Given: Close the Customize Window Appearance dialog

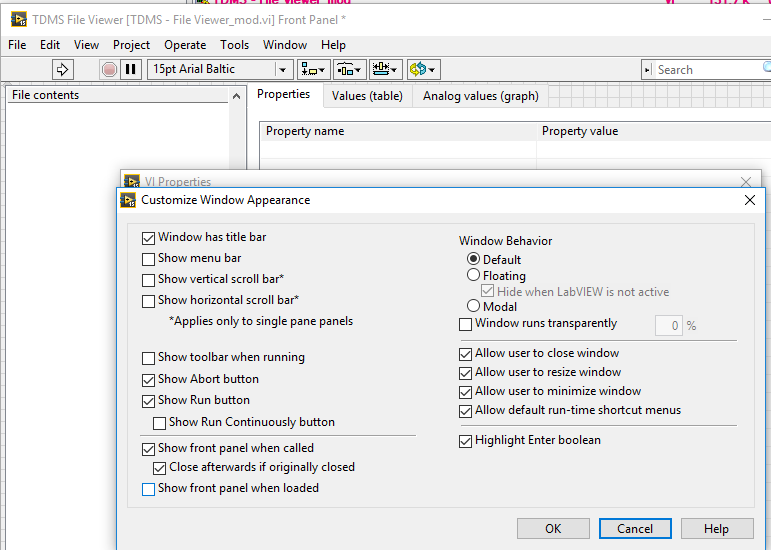Looking at the screenshot, I should pyautogui.click(x=750, y=200).
